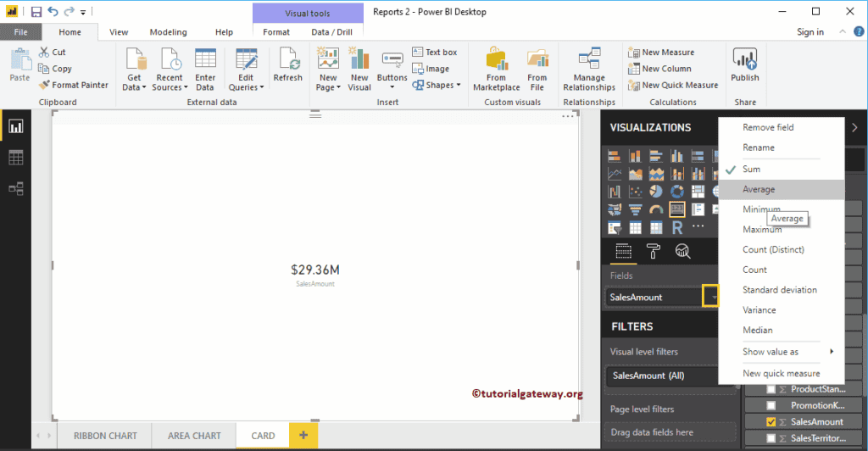Open More options ellipsis on card visual
The image size is (868, 451).
(x=567, y=117)
